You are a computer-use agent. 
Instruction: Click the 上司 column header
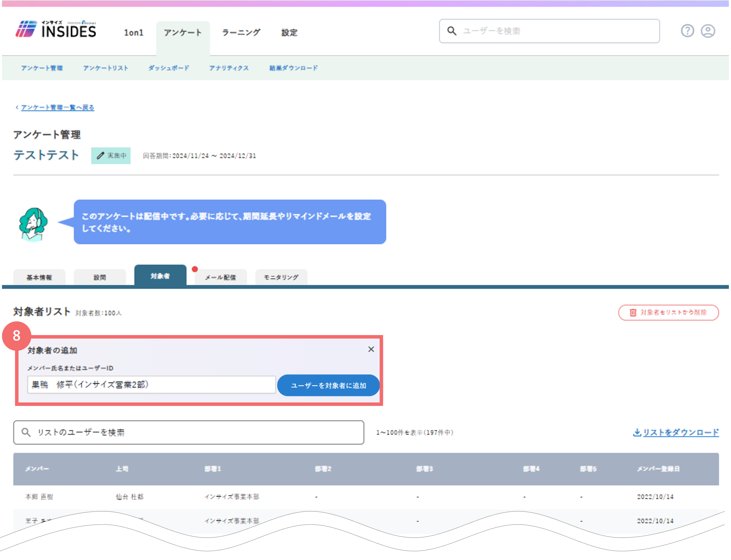(x=122, y=469)
